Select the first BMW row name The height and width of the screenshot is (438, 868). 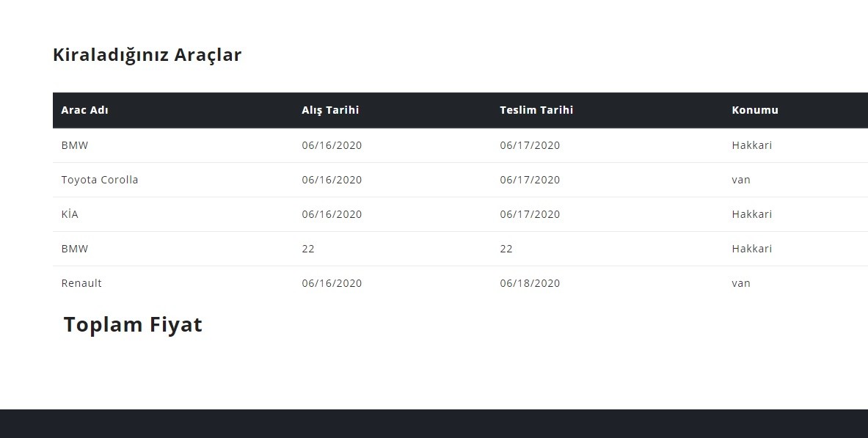(74, 145)
